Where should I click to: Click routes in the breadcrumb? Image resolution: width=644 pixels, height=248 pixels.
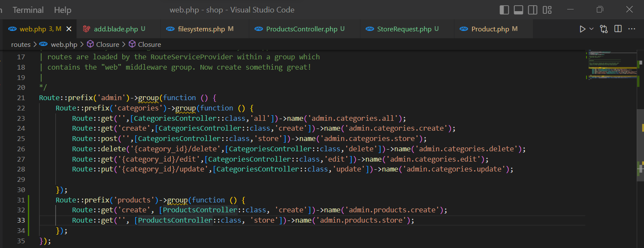21,44
